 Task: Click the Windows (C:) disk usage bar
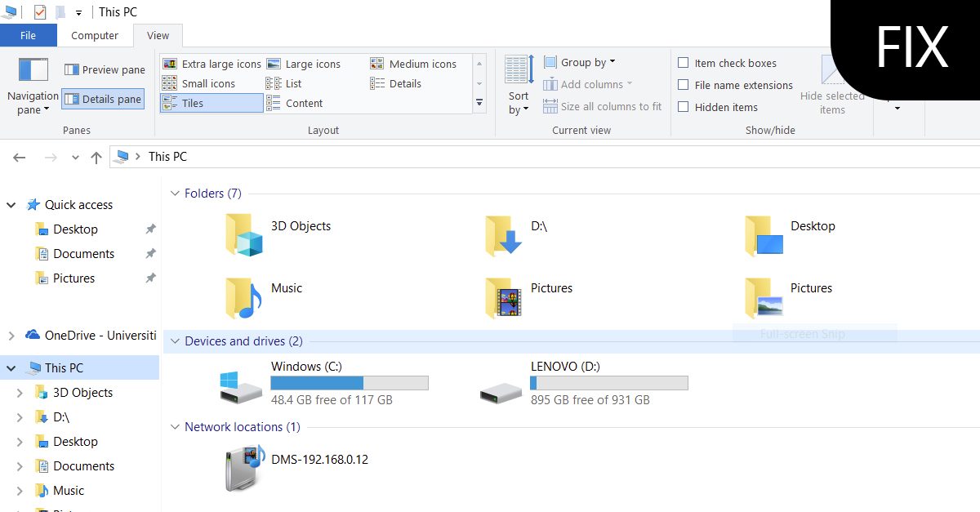coord(350,382)
